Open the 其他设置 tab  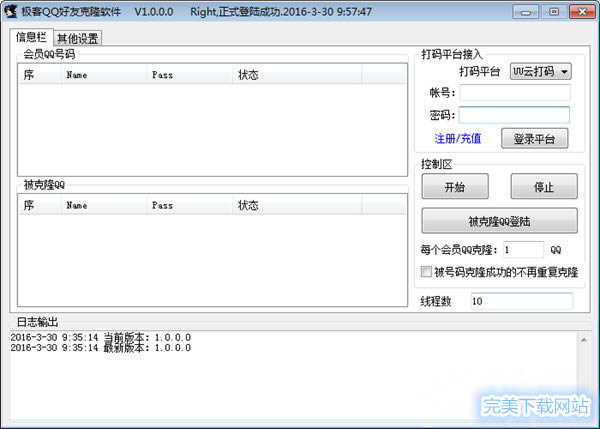click(78, 38)
